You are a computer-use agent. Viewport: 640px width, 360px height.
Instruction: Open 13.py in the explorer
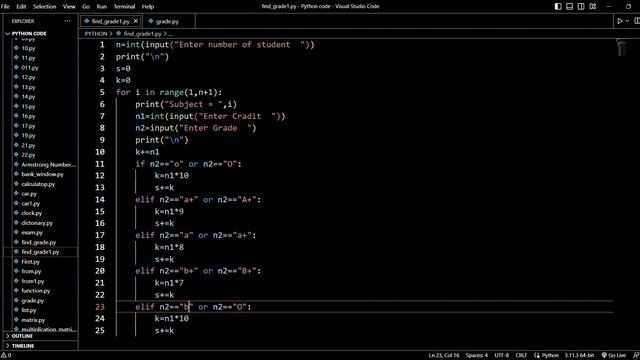[x=28, y=87]
